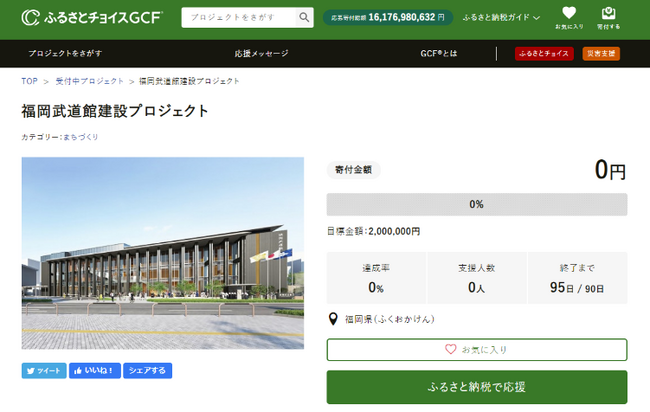Share on Twitter with the ツイート button
The image size is (650, 412).
[43, 370]
